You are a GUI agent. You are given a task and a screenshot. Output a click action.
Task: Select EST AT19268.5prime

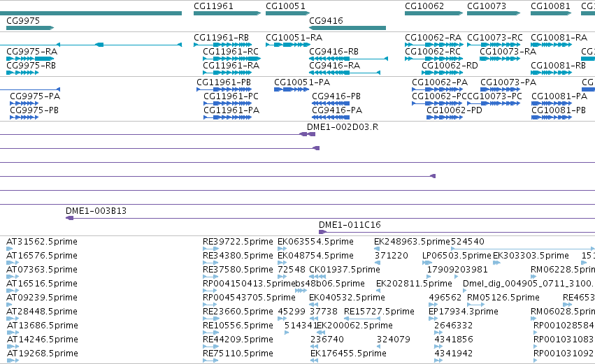coord(13,361)
